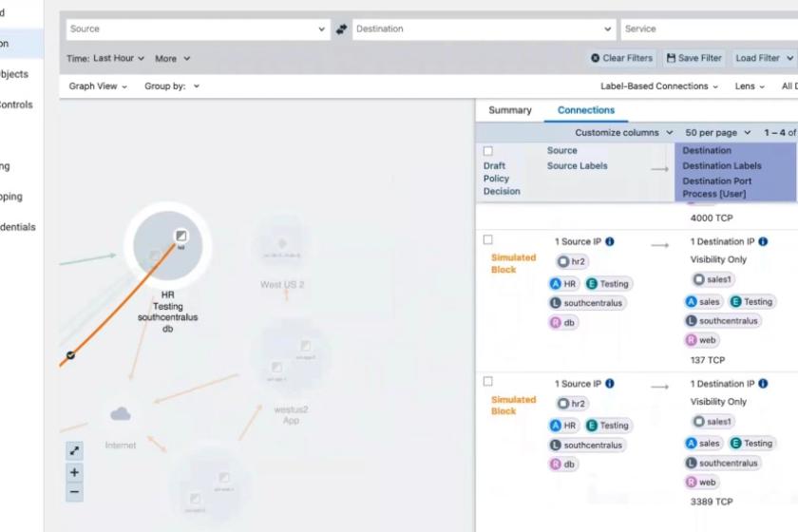Select the West US 2 group node

282,243
